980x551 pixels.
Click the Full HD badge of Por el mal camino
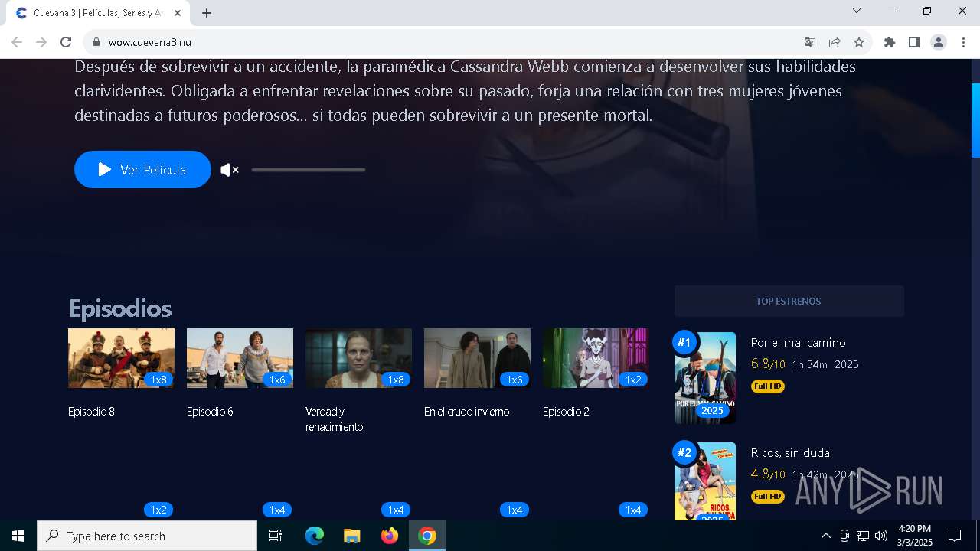pos(768,386)
